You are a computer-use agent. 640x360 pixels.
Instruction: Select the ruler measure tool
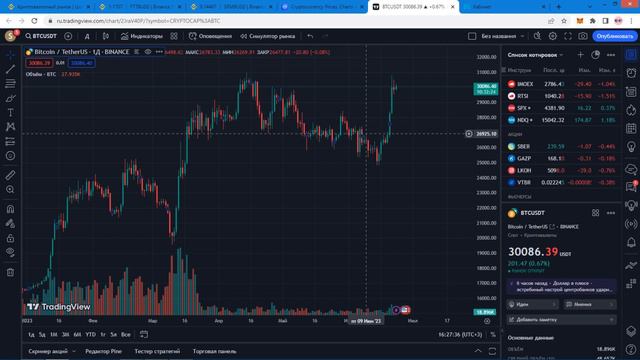[x=11, y=176]
